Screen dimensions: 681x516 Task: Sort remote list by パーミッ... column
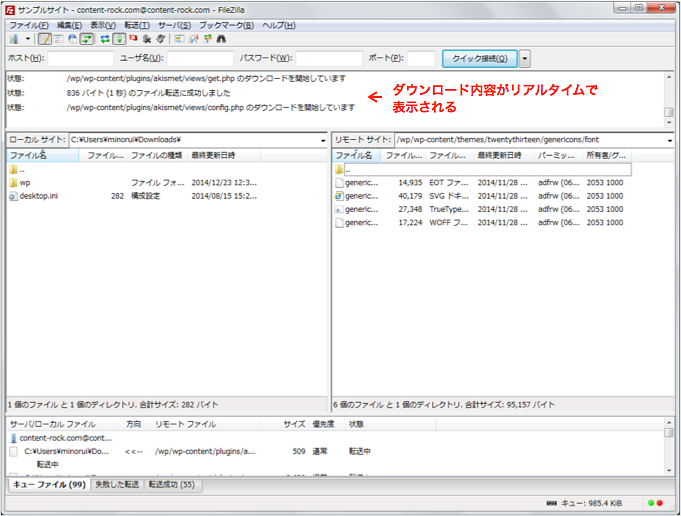tap(557, 155)
